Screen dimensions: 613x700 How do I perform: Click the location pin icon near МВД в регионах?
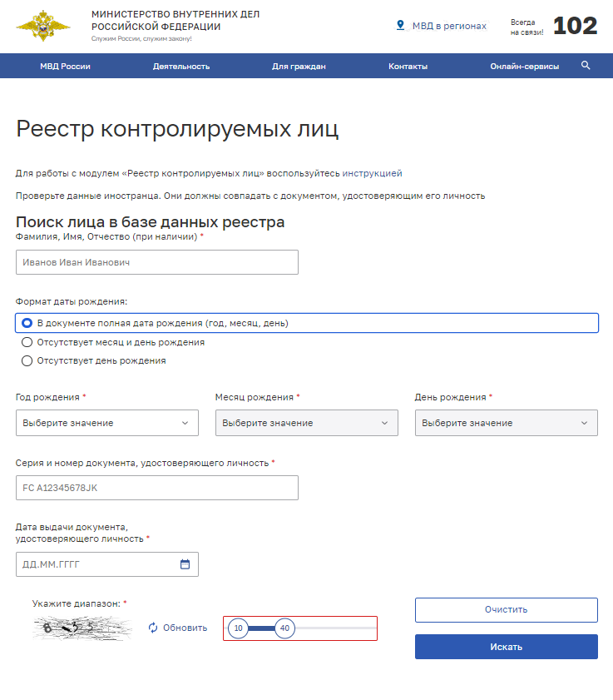click(x=400, y=26)
